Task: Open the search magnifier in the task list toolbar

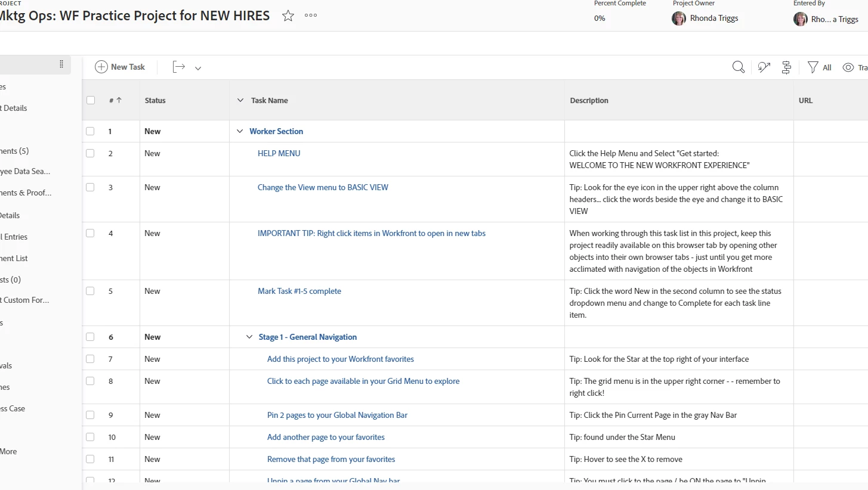Action: click(739, 67)
